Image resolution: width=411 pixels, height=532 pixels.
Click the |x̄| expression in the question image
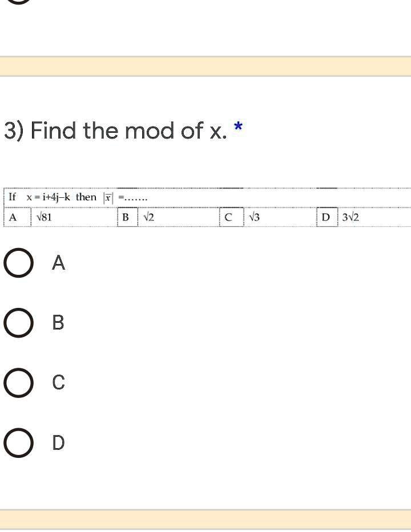coord(107,197)
